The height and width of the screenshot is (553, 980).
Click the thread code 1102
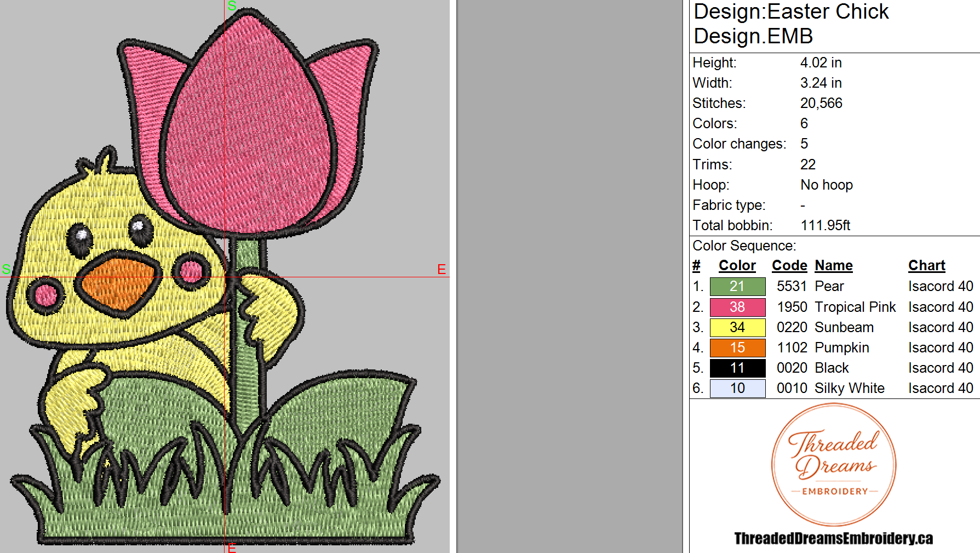[792, 347]
